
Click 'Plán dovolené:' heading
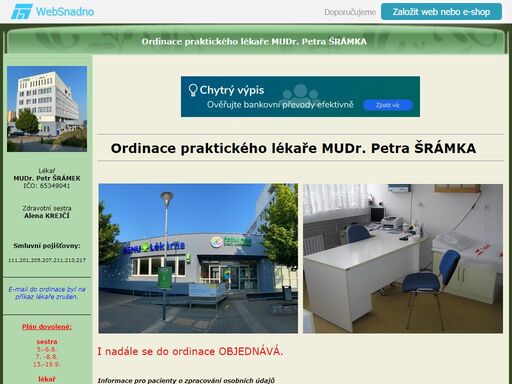point(47,327)
